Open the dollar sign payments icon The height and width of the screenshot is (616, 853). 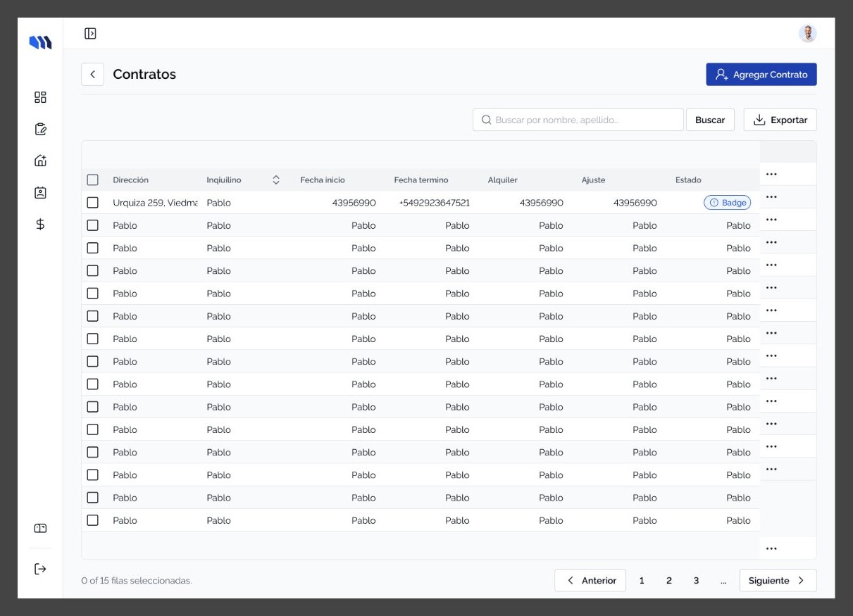click(40, 225)
